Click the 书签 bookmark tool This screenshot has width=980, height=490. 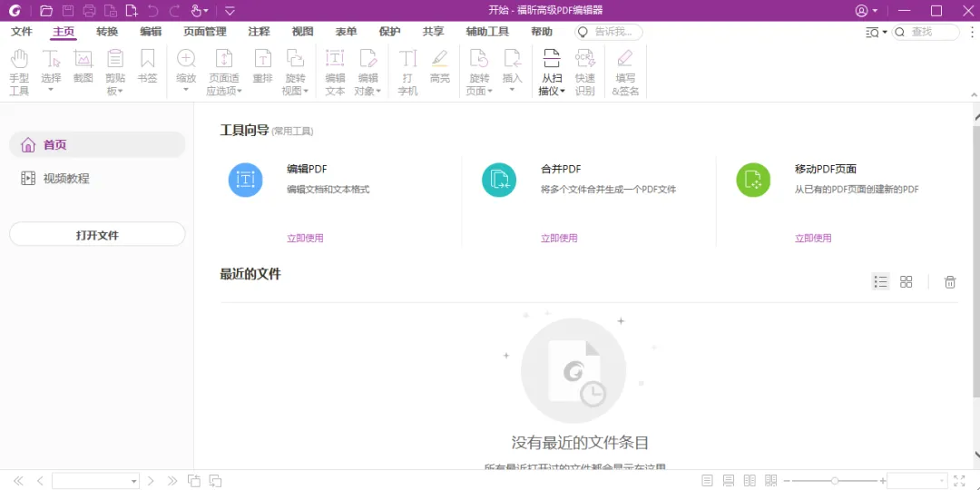click(x=148, y=66)
